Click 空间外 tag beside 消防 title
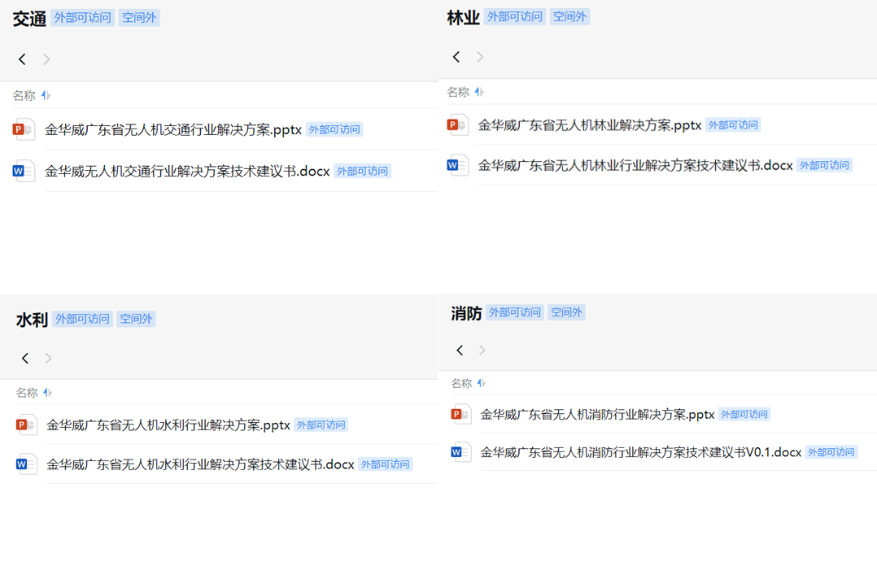This screenshot has width=877, height=588. pyautogui.click(x=566, y=312)
